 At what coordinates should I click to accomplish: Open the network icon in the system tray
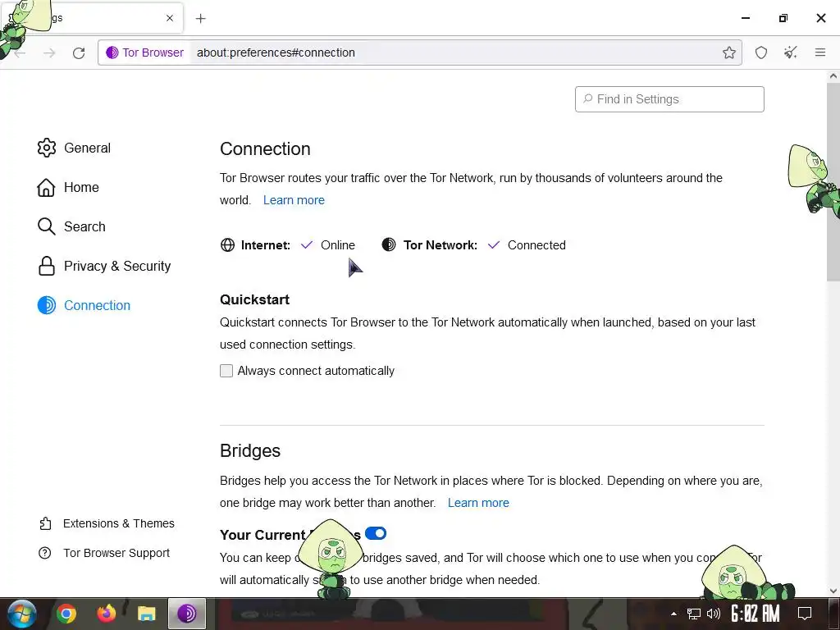pos(694,614)
